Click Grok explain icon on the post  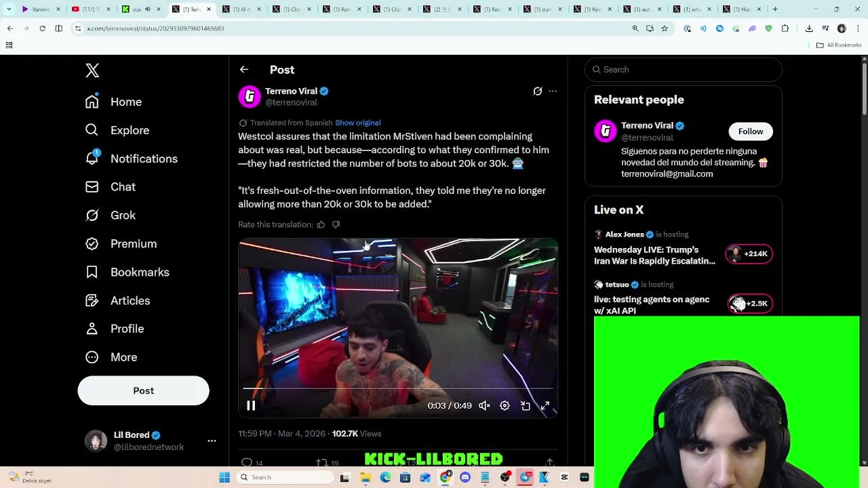click(538, 91)
